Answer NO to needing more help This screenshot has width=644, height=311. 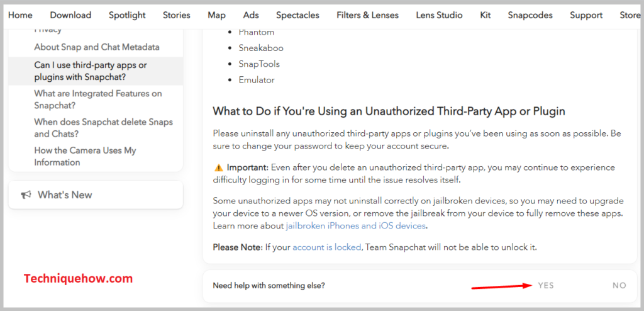coord(619,285)
